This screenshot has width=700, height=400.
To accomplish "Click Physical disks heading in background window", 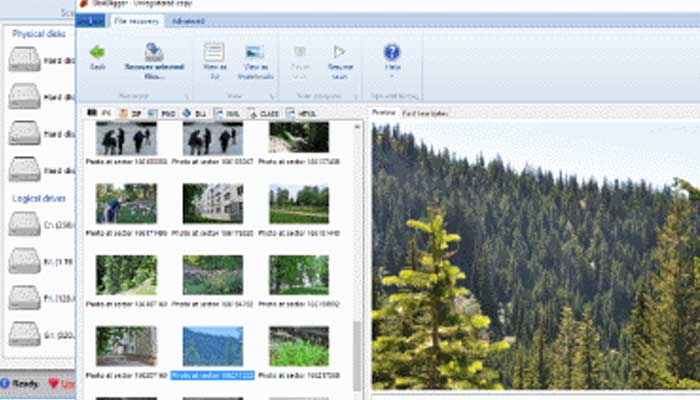I will [38, 34].
